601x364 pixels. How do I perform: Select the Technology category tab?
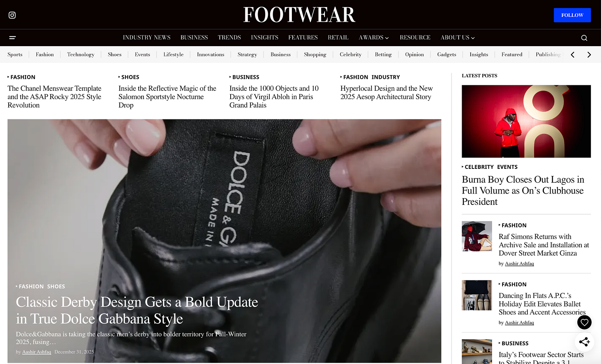point(81,54)
